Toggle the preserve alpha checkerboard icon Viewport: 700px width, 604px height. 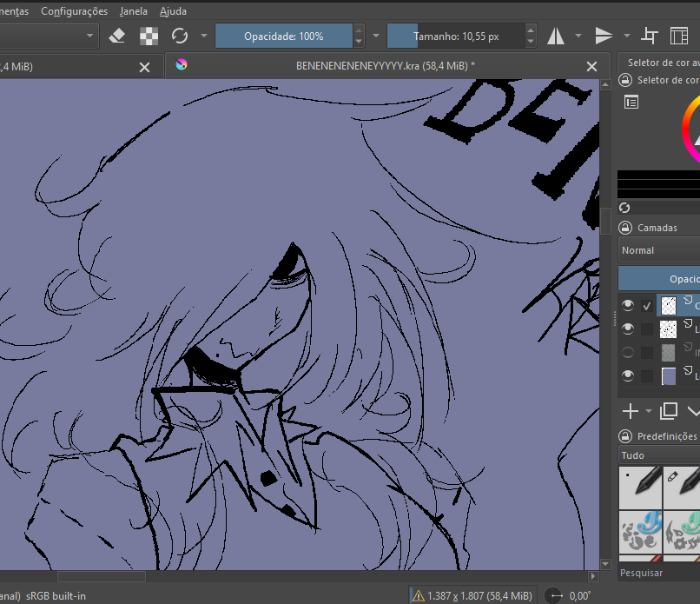[149, 36]
